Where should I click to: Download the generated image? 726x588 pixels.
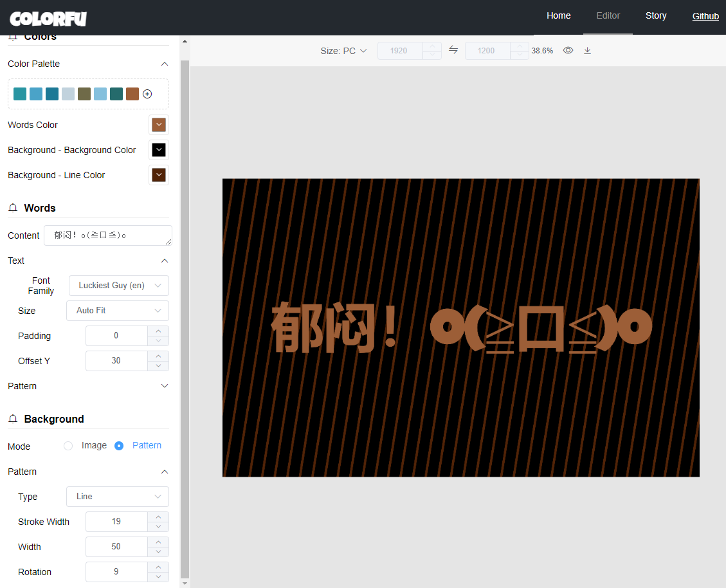pyautogui.click(x=587, y=51)
